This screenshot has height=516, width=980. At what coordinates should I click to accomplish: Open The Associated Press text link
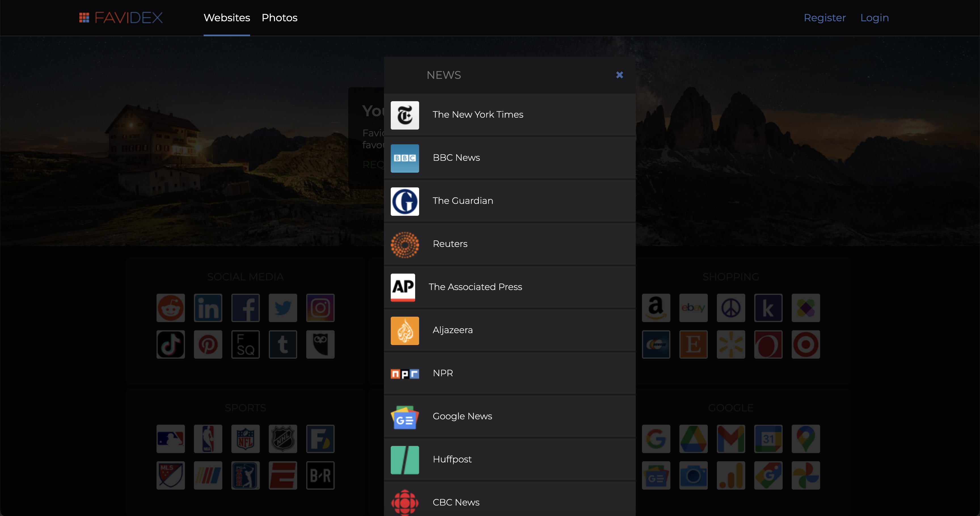click(x=475, y=287)
